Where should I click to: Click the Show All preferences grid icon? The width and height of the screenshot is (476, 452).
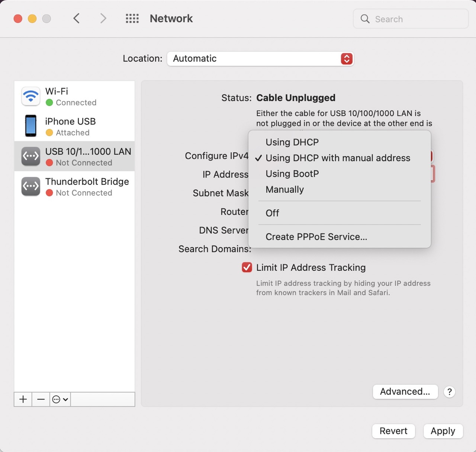tap(132, 18)
